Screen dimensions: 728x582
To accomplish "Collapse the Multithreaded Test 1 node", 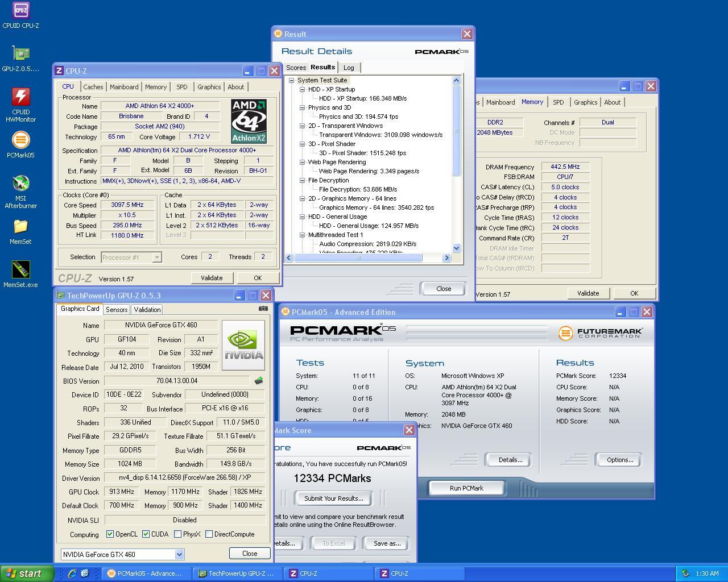I will [x=303, y=235].
